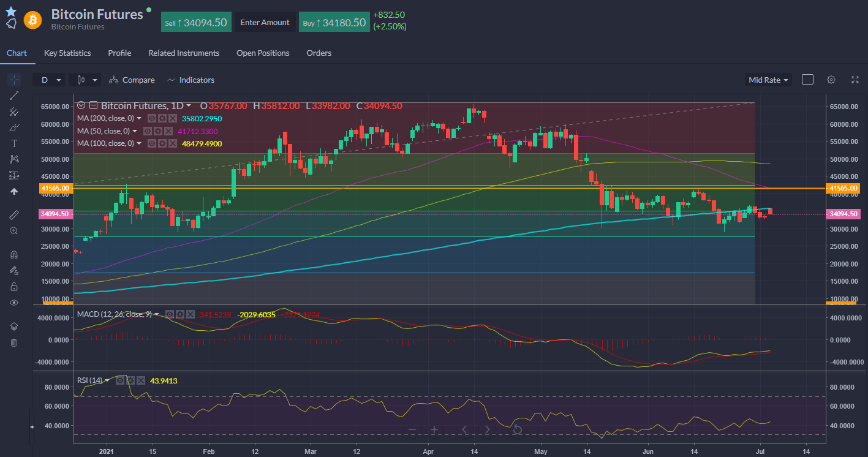Toggle the square checkbox beside Mid Rate

[807, 80]
